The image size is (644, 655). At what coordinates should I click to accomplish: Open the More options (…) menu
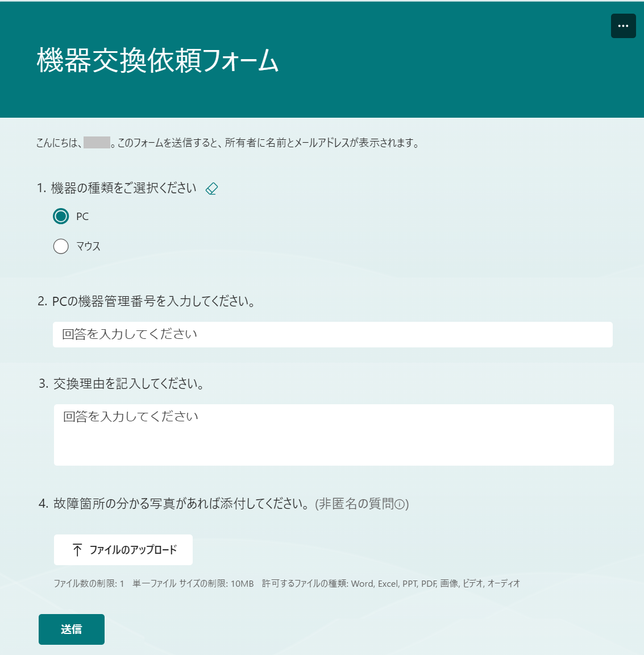pyautogui.click(x=623, y=26)
